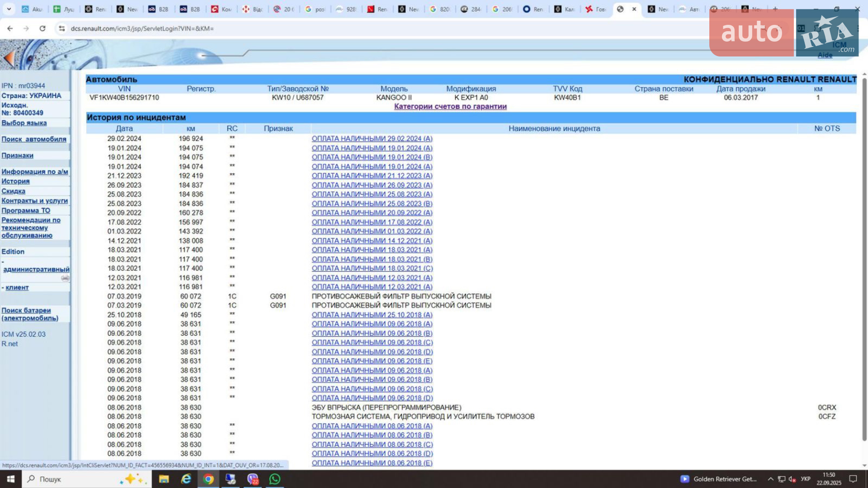Switch to the Відс browser tab

pyautogui.click(x=253, y=9)
